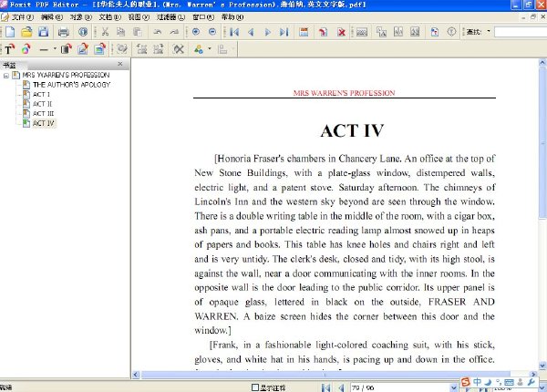This screenshot has width=547, height=392.
Task: Collapse the MRS WARREN'S PROFESSION bookmark tree
Action: [6, 76]
